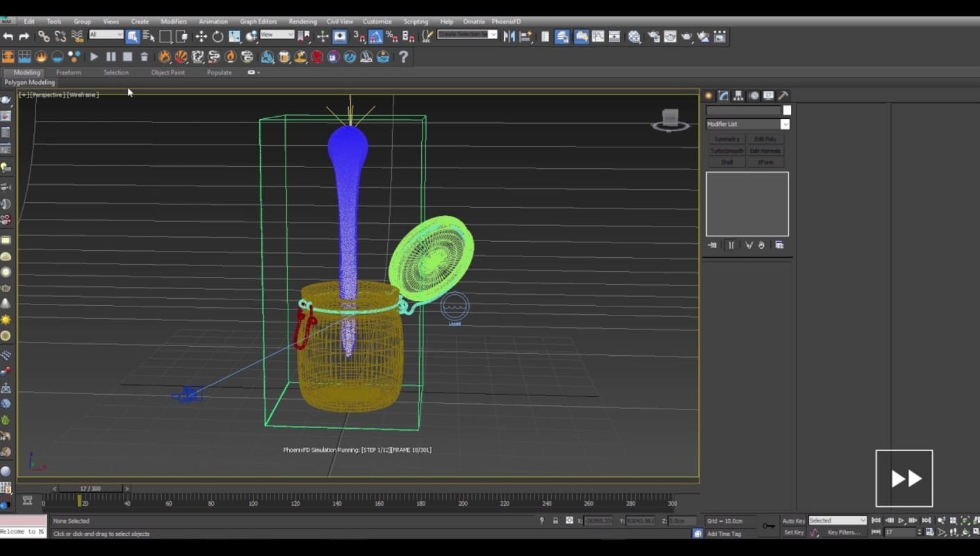Screen dimensions: 980x556
Task: Toggle Auto Key animation mode
Action: click(x=793, y=521)
